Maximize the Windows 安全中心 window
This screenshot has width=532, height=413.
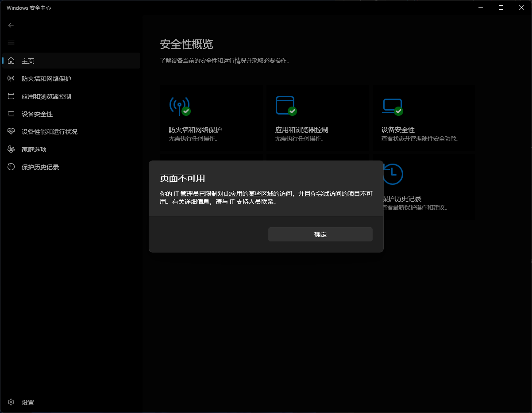(501, 8)
